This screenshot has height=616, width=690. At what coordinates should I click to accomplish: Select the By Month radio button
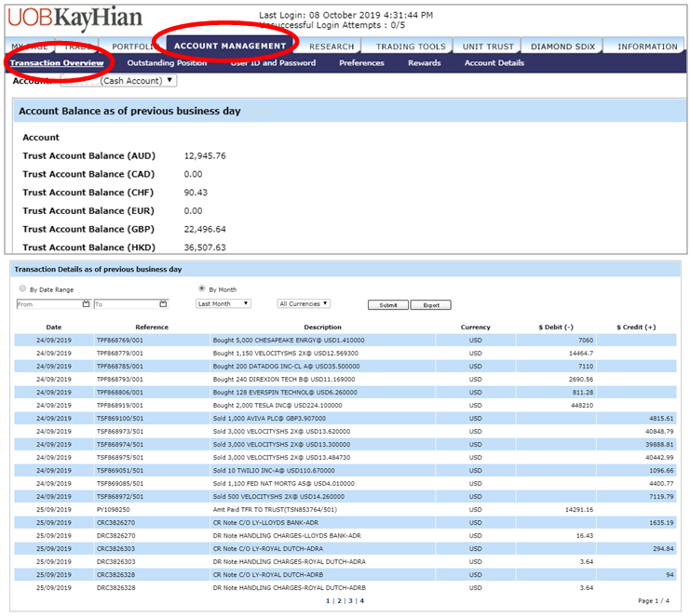[x=201, y=288]
